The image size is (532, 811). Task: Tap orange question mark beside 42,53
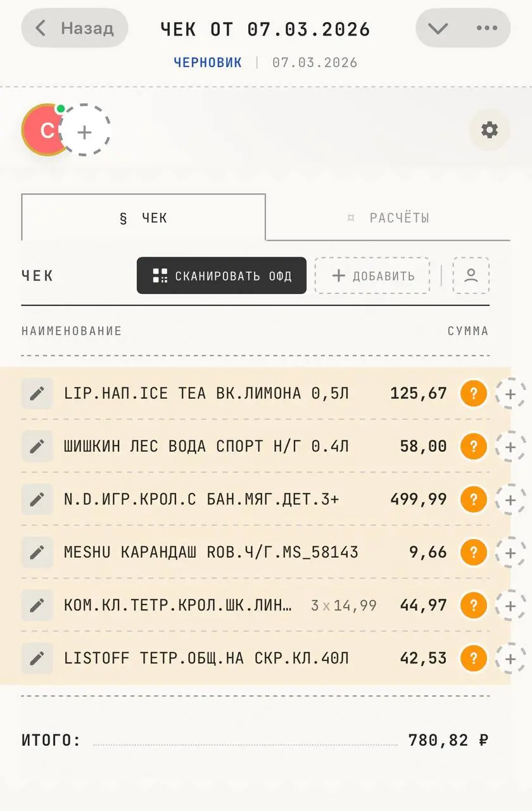(x=474, y=658)
